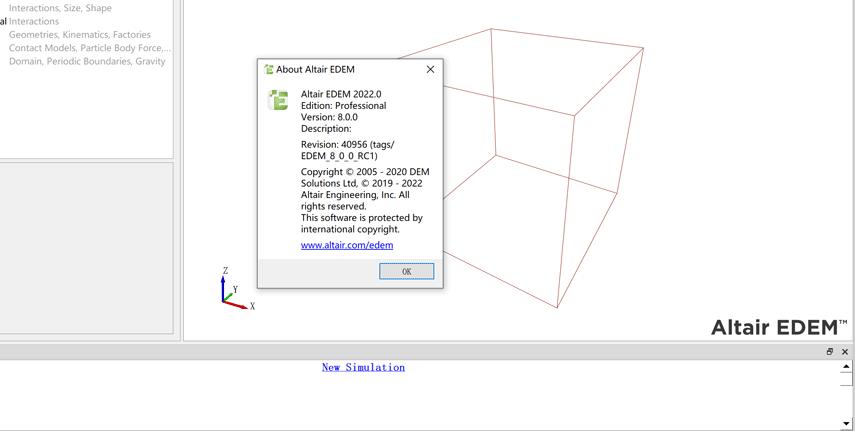Select 'Interactions, Size, Shape' entry
The width and height of the screenshot is (855, 431).
(60, 8)
